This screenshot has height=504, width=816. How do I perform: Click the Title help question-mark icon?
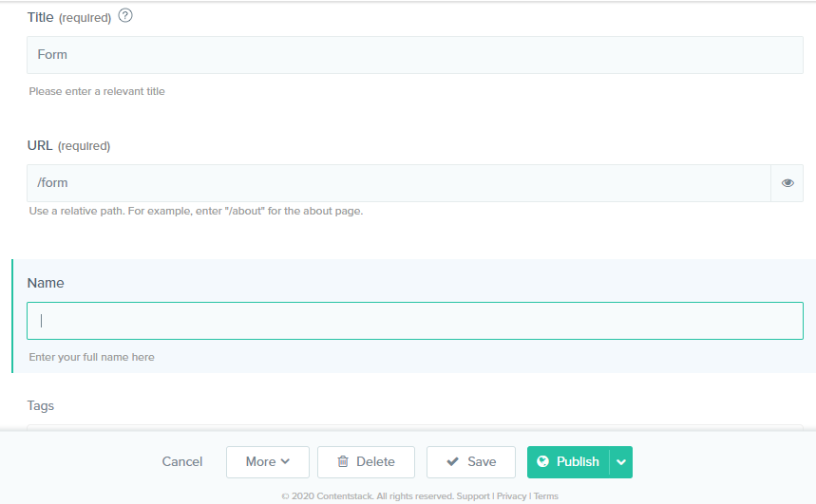tap(125, 15)
